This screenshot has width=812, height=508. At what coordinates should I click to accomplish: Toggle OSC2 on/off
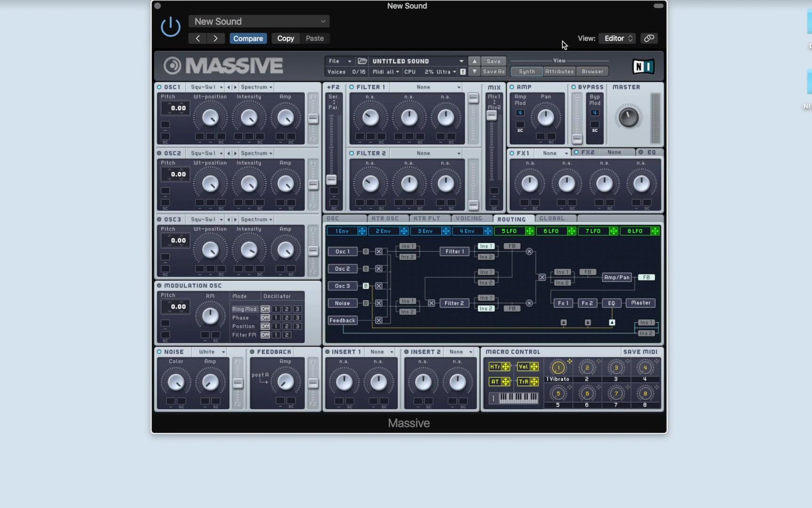159,153
